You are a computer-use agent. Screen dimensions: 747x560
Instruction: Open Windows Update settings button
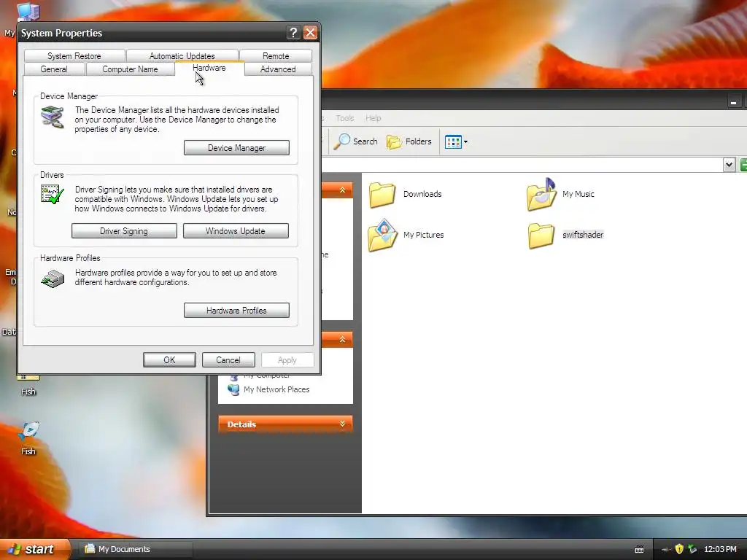click(x=236, y=231)
